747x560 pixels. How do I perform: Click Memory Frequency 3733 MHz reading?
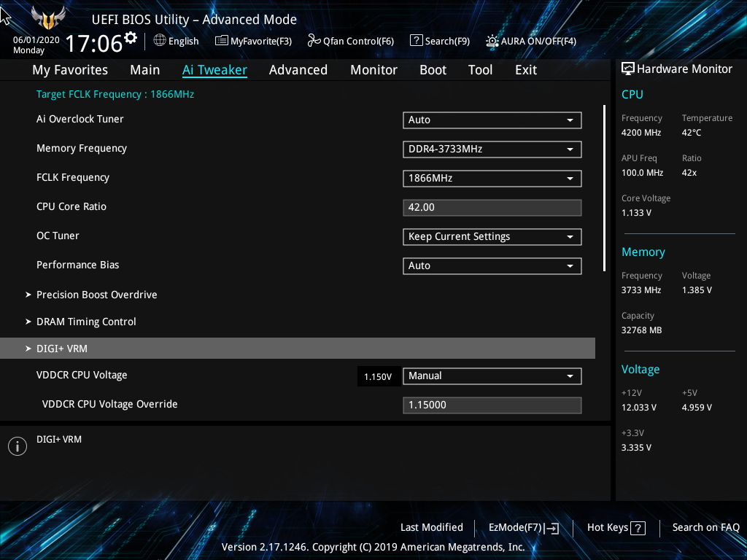pos(641,290)
